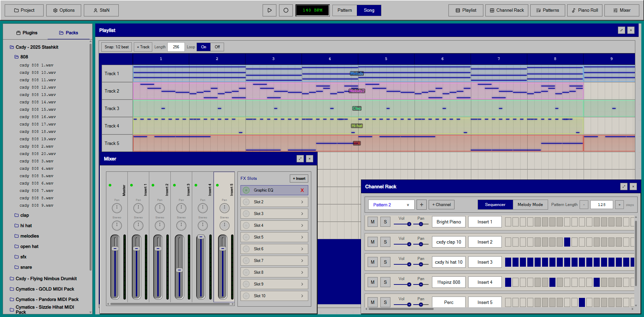The height and width of the screenshot is (317, 644).
Task: Expand the hi hat folder
Action: tap(23, 226)
